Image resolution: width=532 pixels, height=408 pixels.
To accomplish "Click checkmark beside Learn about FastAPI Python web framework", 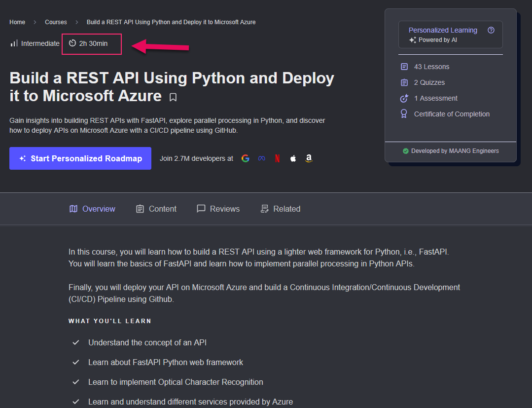I will point(75,362).
